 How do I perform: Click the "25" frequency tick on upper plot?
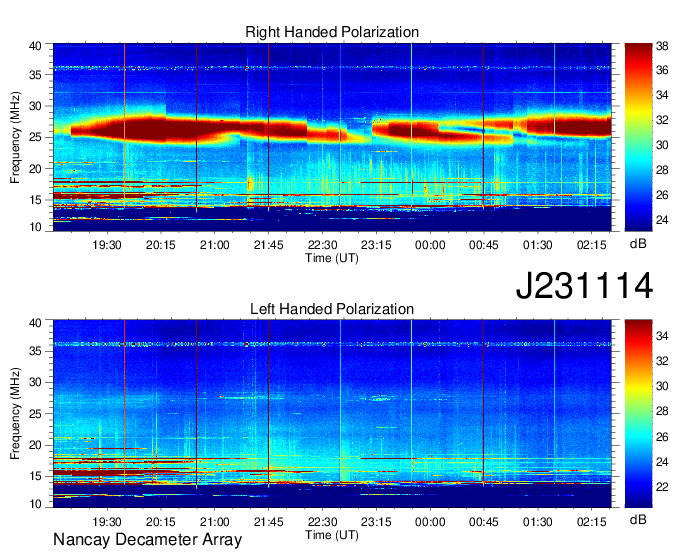35,137
